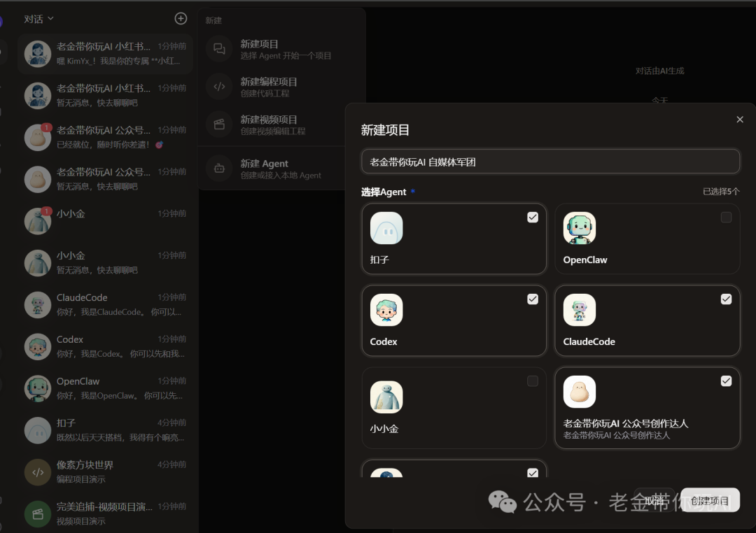Open 小红书 conversation showing 暂无消息

[x=105, y=95]
